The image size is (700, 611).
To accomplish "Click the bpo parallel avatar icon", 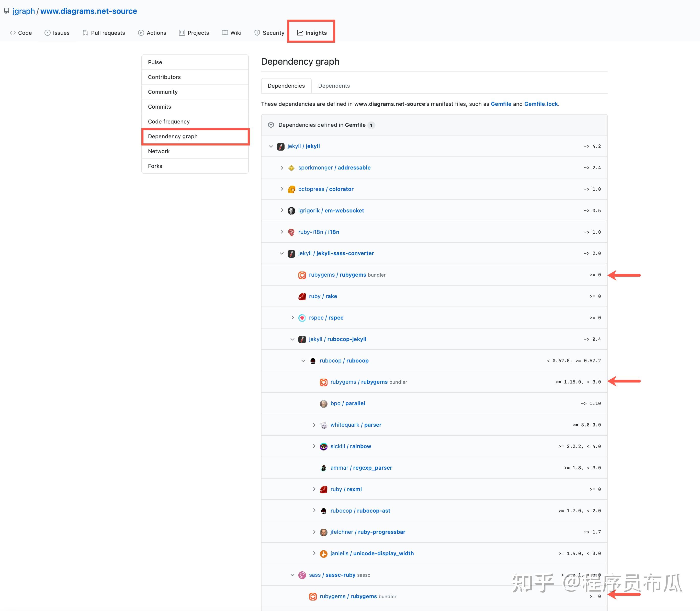I will [x=323, y=403].
